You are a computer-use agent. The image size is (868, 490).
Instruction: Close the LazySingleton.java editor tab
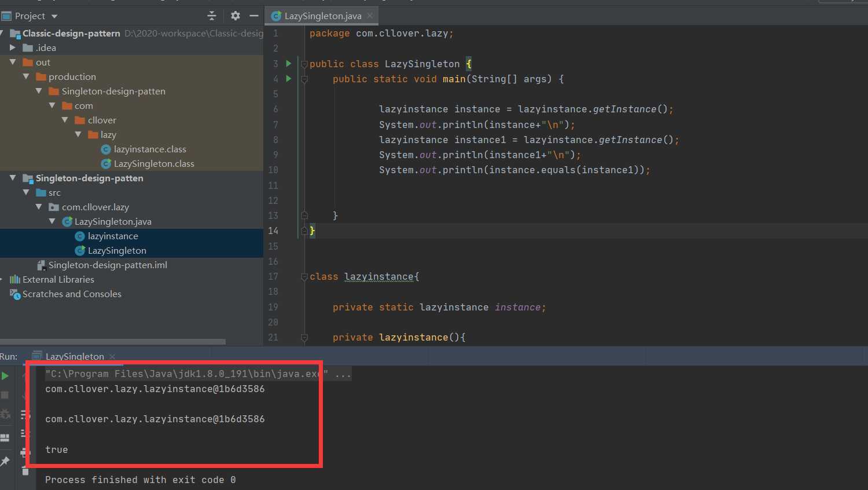click(370, 16)
